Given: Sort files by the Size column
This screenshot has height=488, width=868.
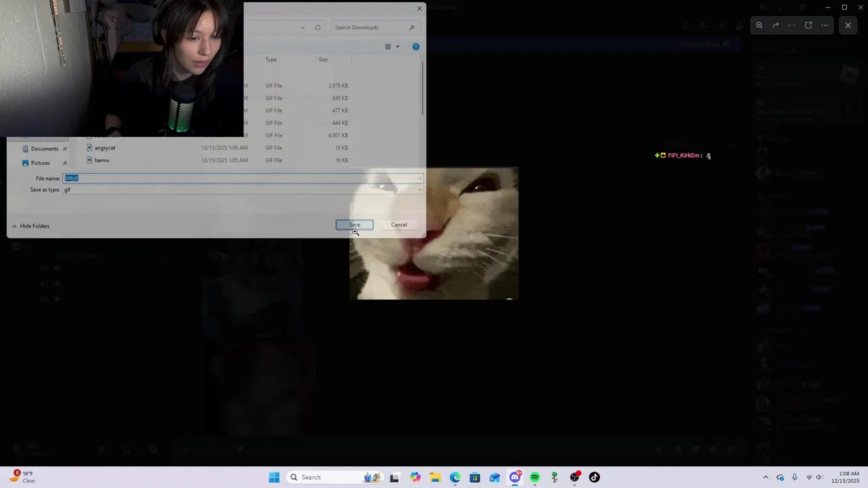Looking at the screenshot, I should pyautogui.click(x=323, y=60).
